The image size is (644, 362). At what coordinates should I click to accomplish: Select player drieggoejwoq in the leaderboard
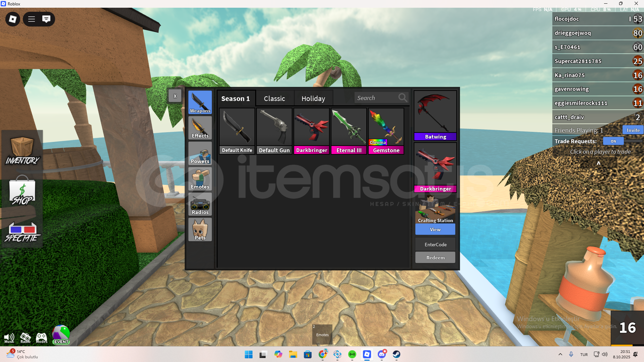598,33
